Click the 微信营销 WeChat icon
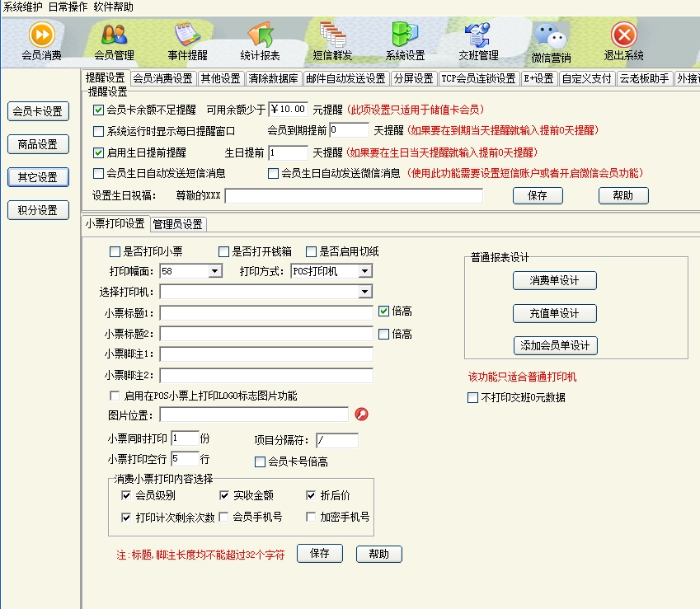The width and height of the screenshot is (700, 609). click(x=551, y=35)
